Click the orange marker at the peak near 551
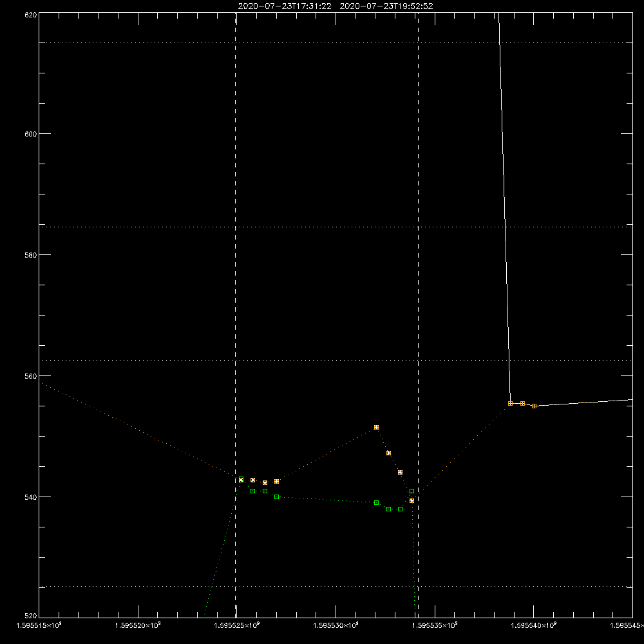Screen dimensions: 644x644 (376, 428)
